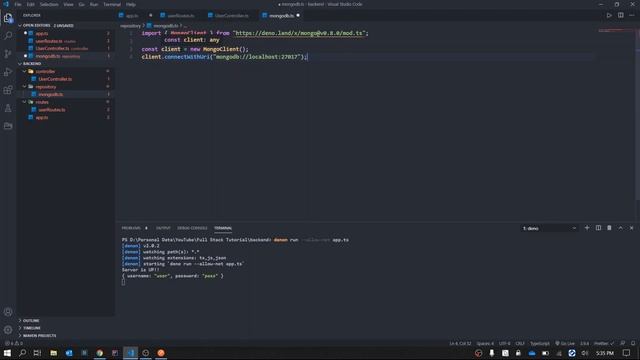Open the Edit menu

(x=31, y=4)
